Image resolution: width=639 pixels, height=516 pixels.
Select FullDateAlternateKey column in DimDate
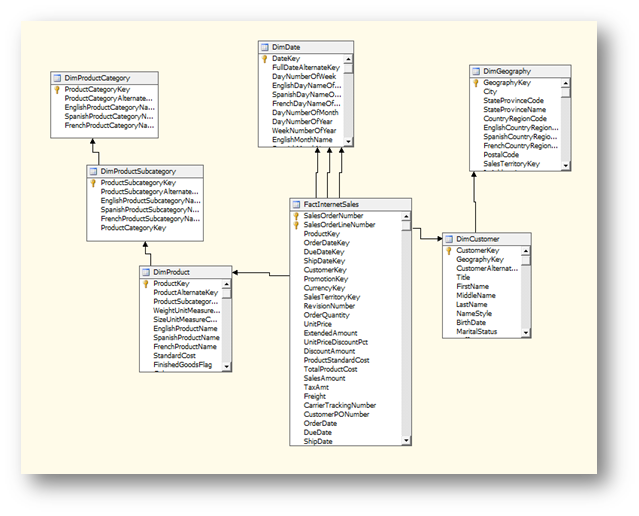pyautogui.click(x=306, y=68)
